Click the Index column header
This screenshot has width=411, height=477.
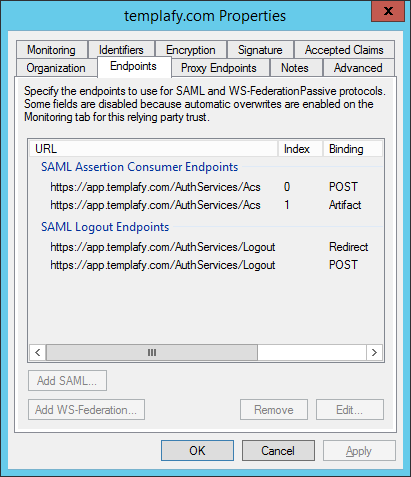300,149
